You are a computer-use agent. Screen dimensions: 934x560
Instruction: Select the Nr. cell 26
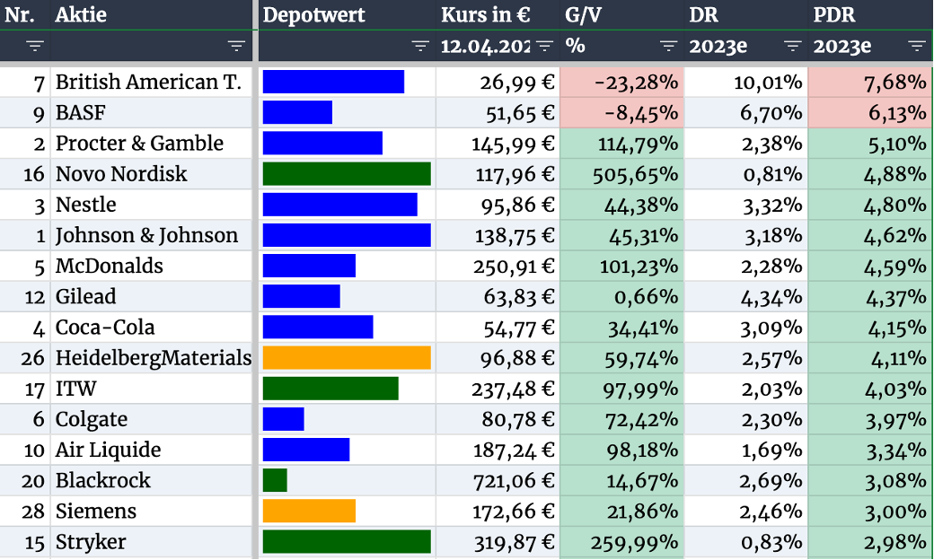(x=25, y=358)
